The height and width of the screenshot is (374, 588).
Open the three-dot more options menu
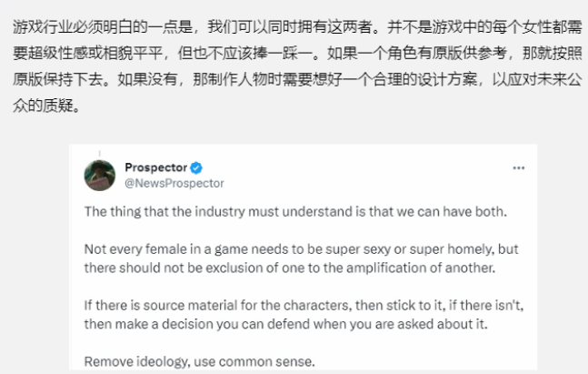click(x=519, y=167)
